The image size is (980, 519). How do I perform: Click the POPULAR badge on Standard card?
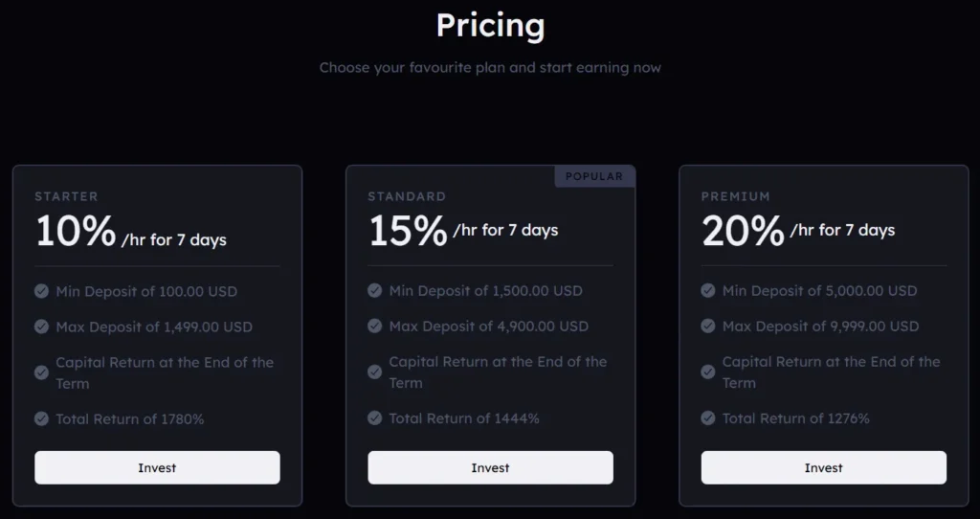593,176
